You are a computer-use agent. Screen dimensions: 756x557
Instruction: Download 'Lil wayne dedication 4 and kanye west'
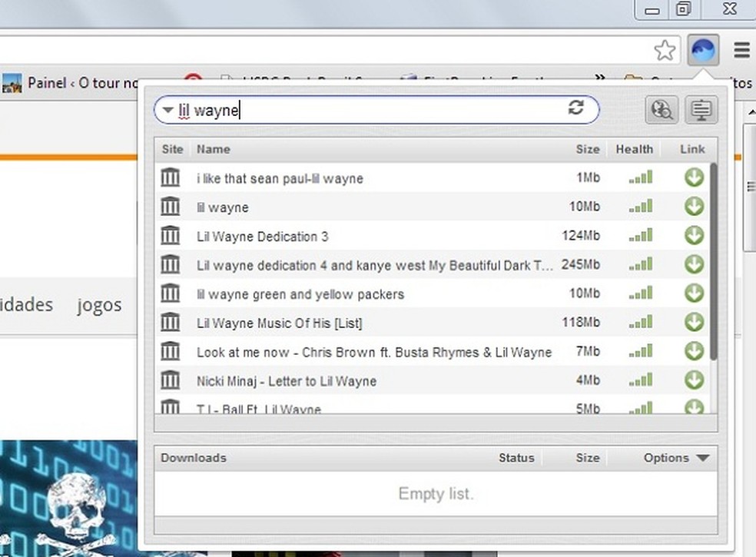tap(695, 264)
